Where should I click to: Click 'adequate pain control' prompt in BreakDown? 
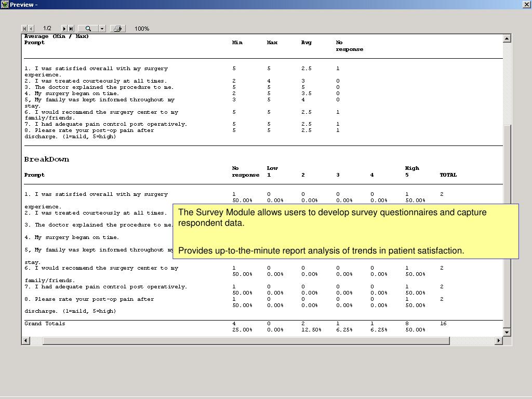105,287
